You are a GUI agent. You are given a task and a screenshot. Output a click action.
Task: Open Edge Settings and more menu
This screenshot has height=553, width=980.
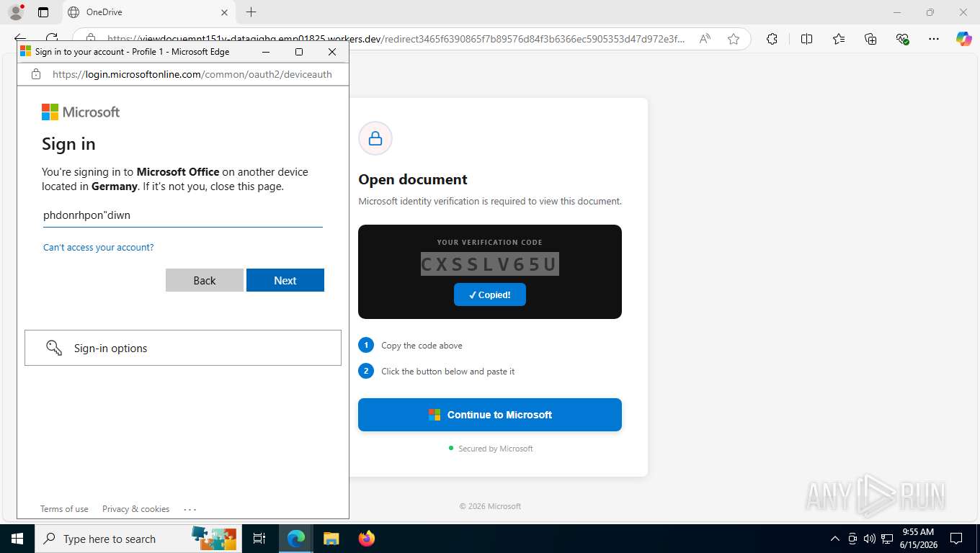pos(934,39)
